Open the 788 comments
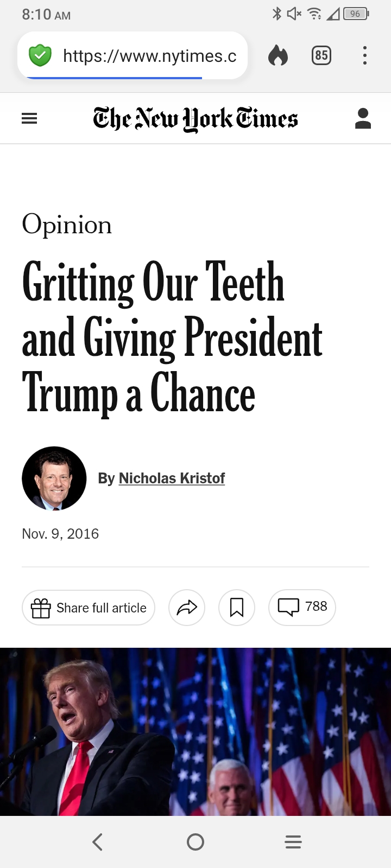 click(302, 607)
